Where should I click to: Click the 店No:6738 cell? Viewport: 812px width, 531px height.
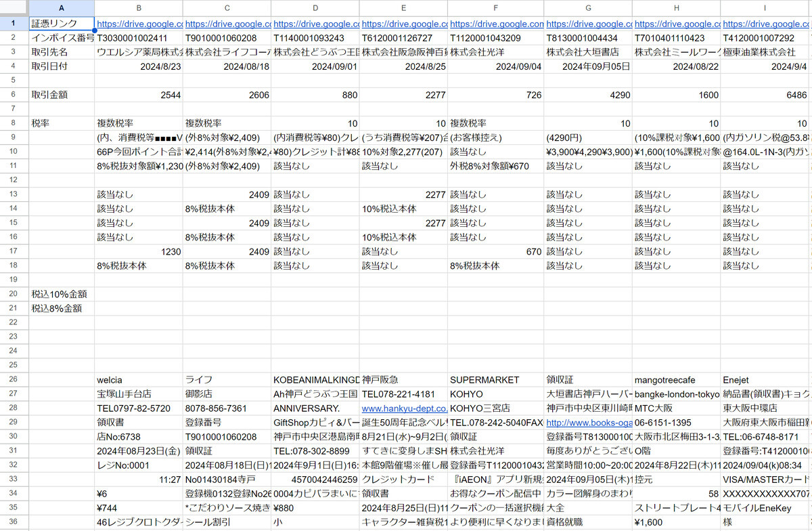139,437
